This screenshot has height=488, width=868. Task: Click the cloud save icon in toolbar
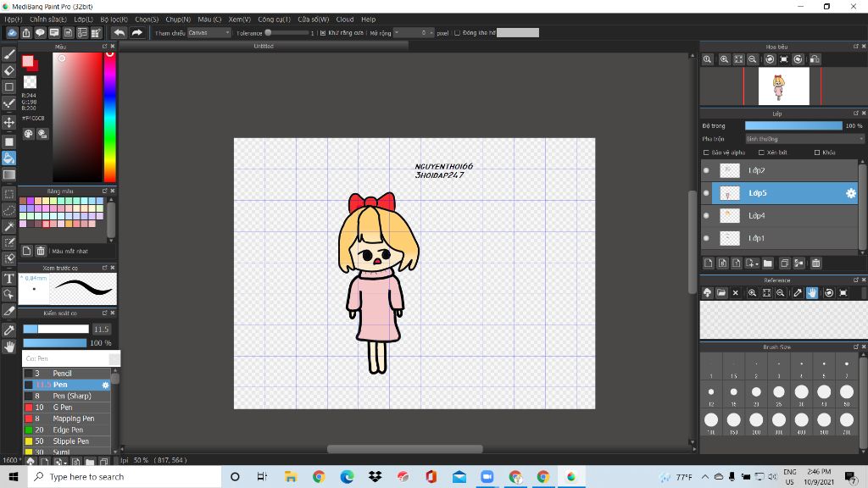[12, 33]
